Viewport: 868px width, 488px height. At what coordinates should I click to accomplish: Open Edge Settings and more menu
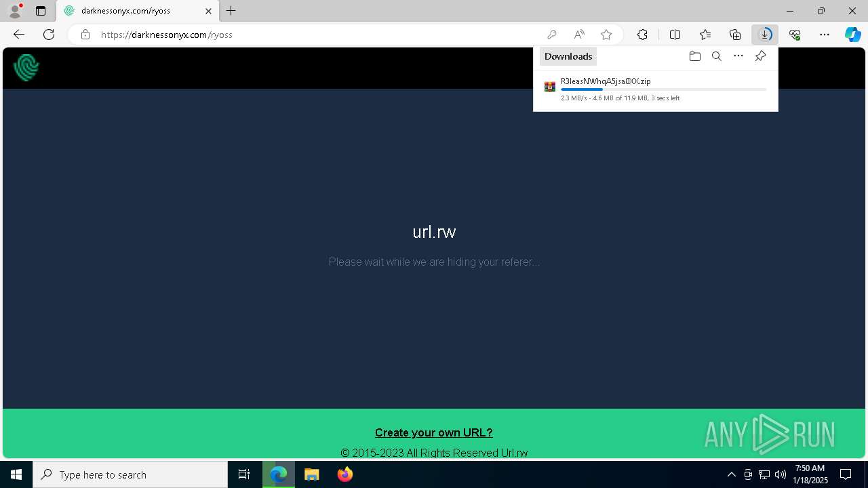pos(825,35)
